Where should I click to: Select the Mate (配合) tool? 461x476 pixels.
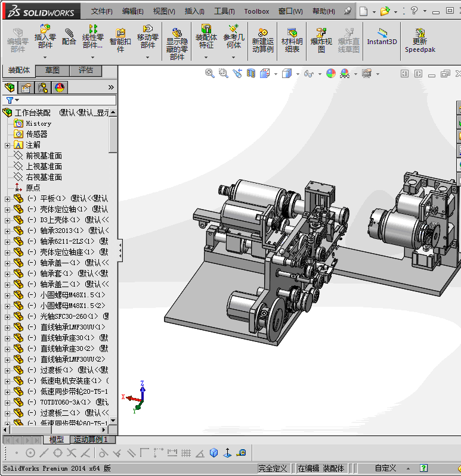[x=69, y=36]
